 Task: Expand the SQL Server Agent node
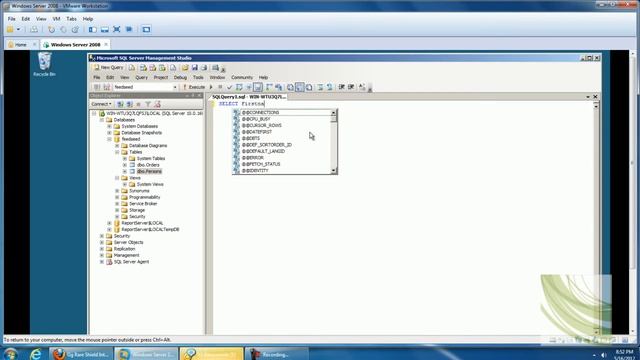102,262
